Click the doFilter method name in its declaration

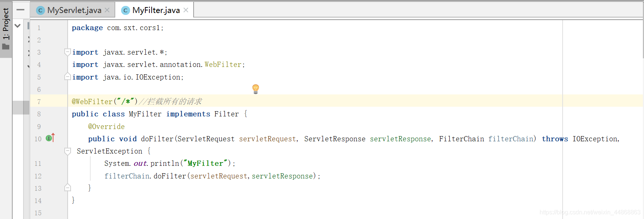157,139
